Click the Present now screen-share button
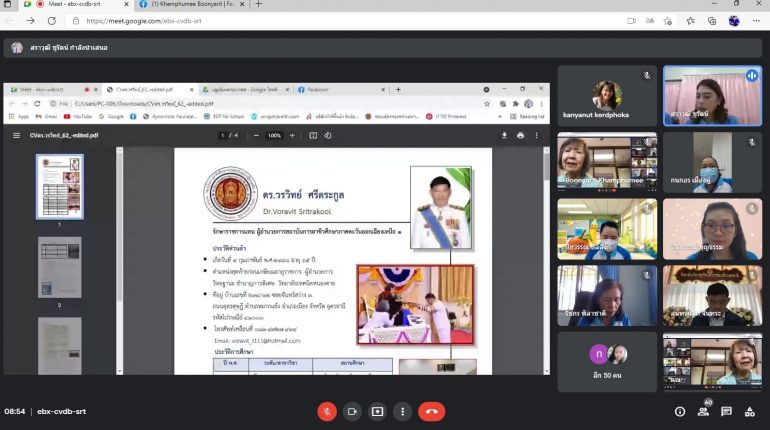 (377, 411)
